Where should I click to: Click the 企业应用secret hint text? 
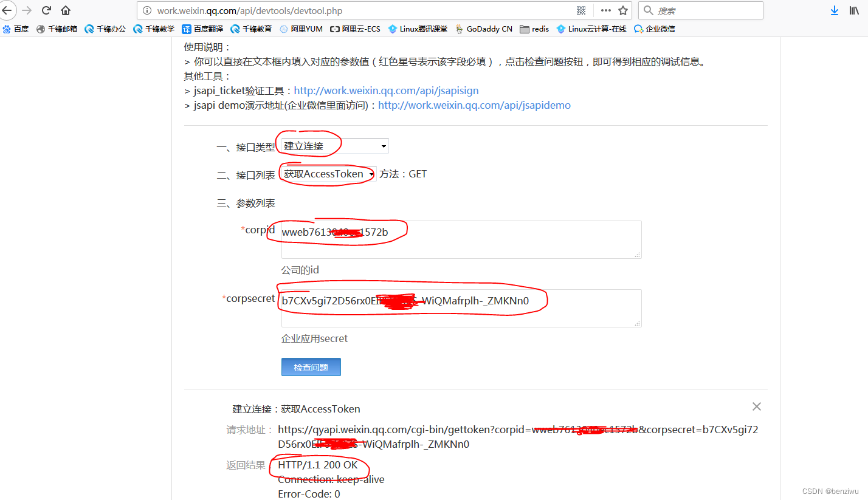tap(314, 338)
